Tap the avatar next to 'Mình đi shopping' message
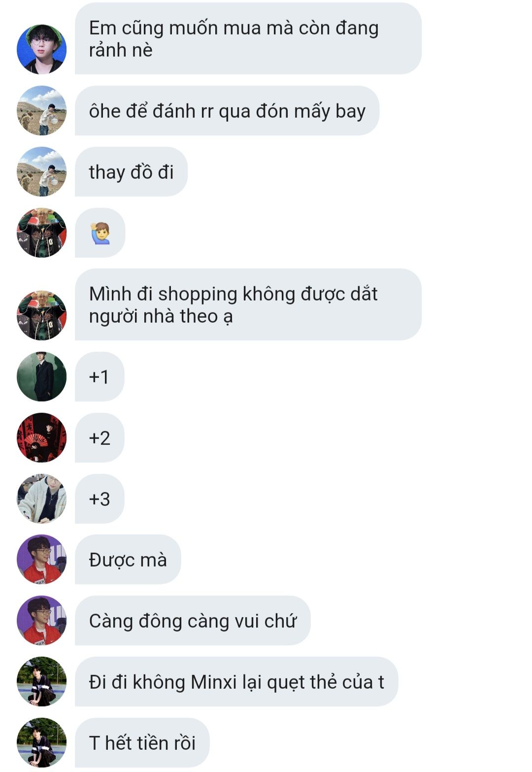The height and width of the screenshot is (772, 532). [x=41, y=315]
